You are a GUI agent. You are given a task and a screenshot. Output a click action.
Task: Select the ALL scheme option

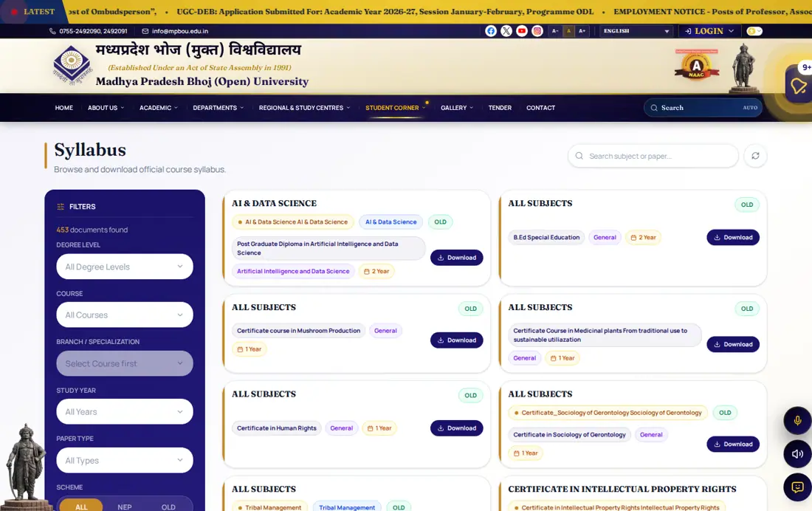pos(81,507)
